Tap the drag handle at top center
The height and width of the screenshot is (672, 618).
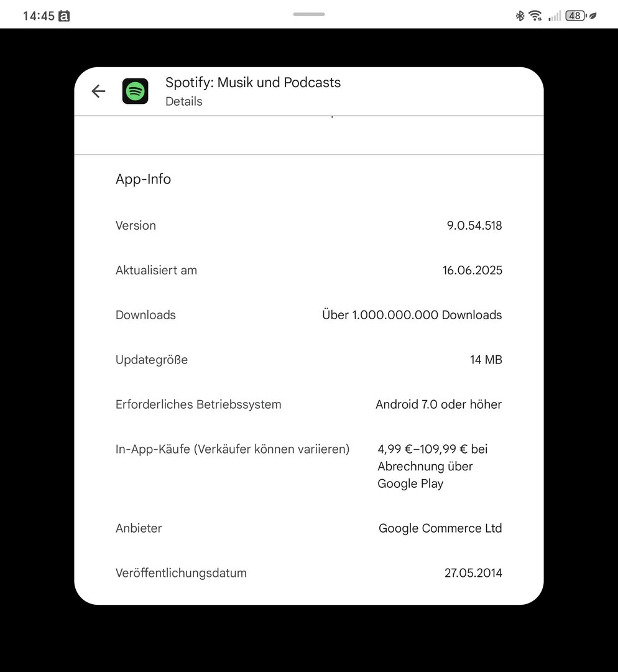(x=309, y=14)
